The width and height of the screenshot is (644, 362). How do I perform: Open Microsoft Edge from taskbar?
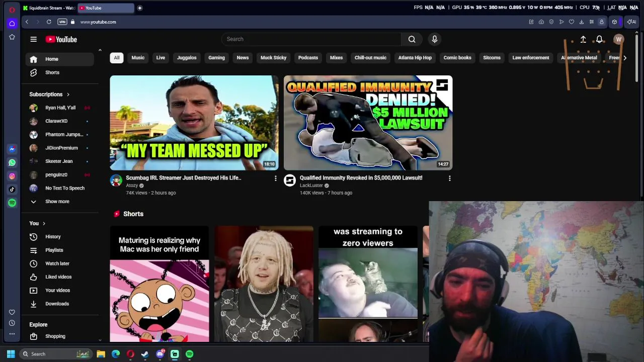[x=116, y=354]
